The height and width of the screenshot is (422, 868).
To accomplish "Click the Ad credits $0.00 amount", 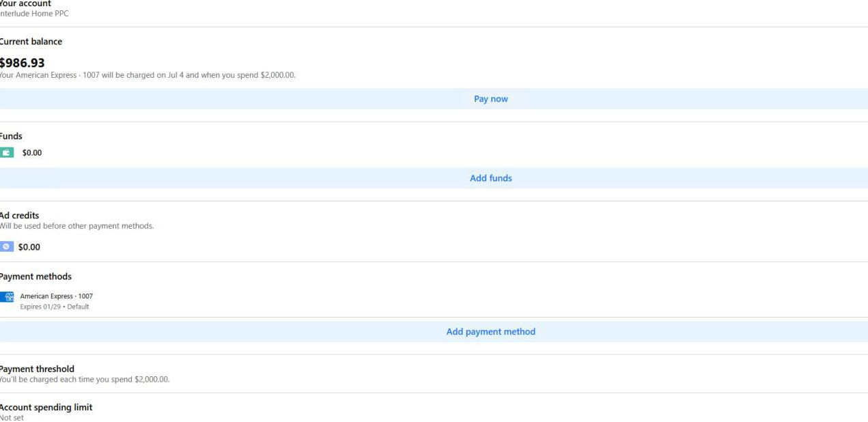I will pos(29,247).
